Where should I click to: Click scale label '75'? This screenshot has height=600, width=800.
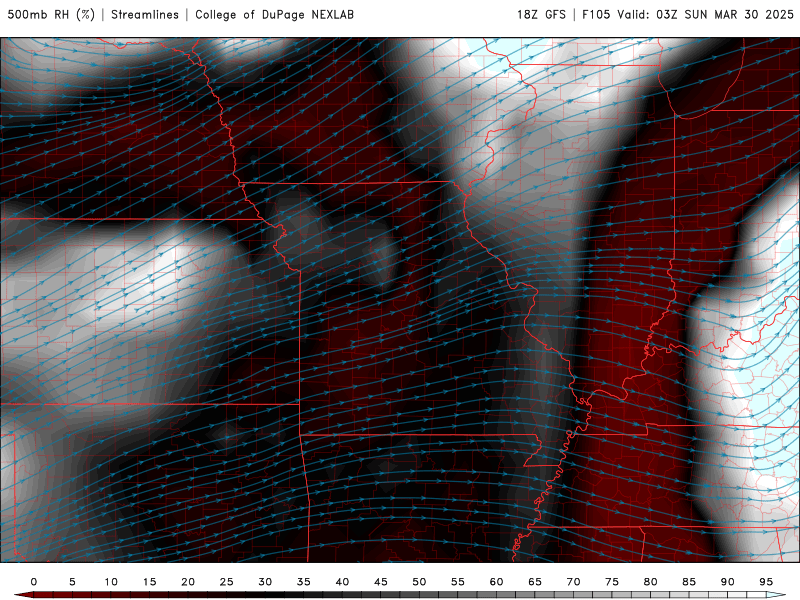pyautogui.click(x=612, y=582)
